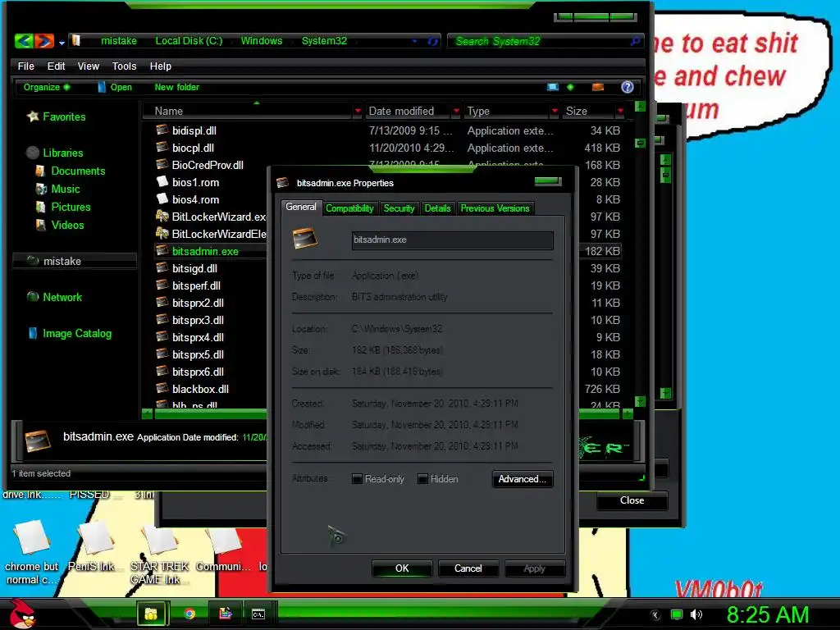Enable the Hidden attribute checkbox

click(x=422, y=479)
